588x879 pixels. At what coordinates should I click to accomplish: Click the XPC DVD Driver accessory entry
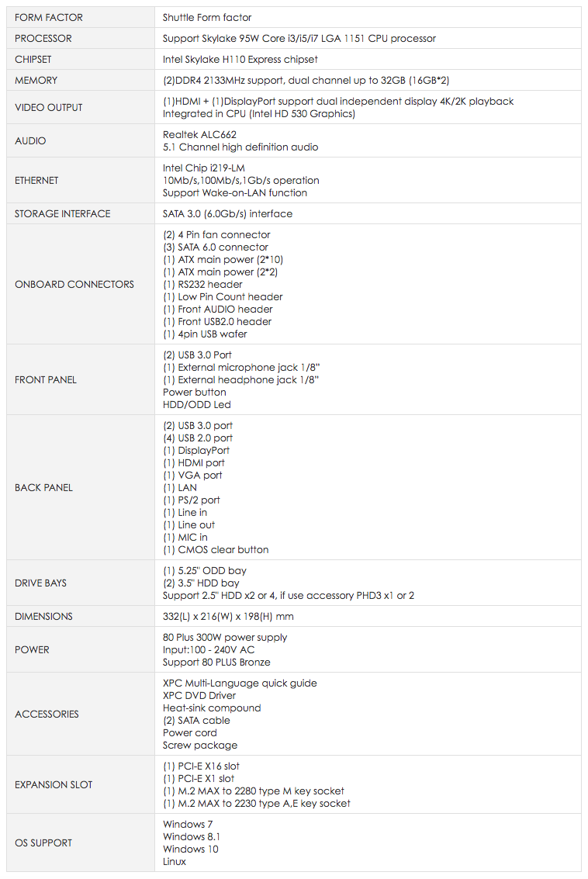point(201,695)
